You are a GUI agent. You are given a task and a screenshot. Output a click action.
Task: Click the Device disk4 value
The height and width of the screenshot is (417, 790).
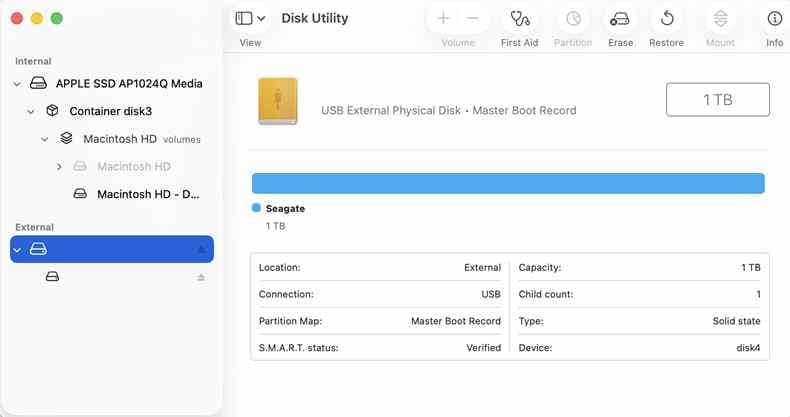[748, 348]
